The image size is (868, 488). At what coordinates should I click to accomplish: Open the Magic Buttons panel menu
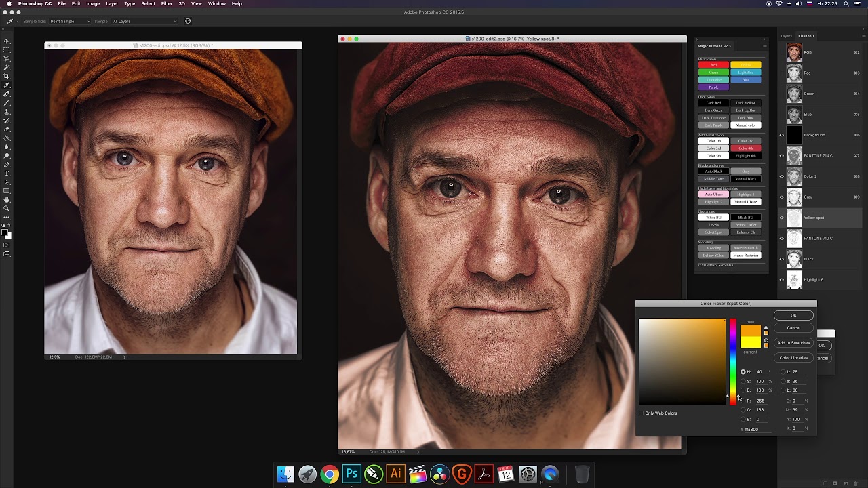[x=765, y=46]
